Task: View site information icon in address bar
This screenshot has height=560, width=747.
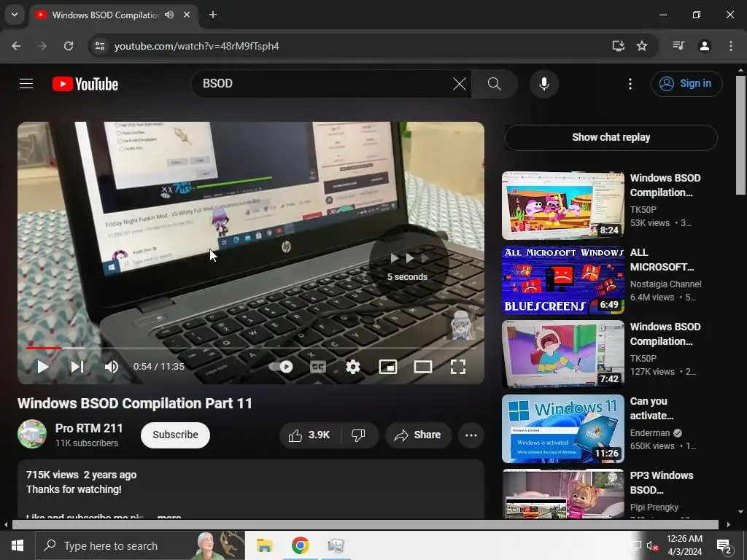Action: click(x=100, y=46)
